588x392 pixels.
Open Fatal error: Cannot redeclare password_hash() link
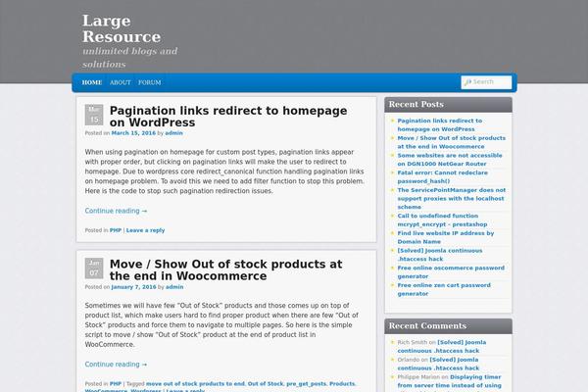coord(443,176)
